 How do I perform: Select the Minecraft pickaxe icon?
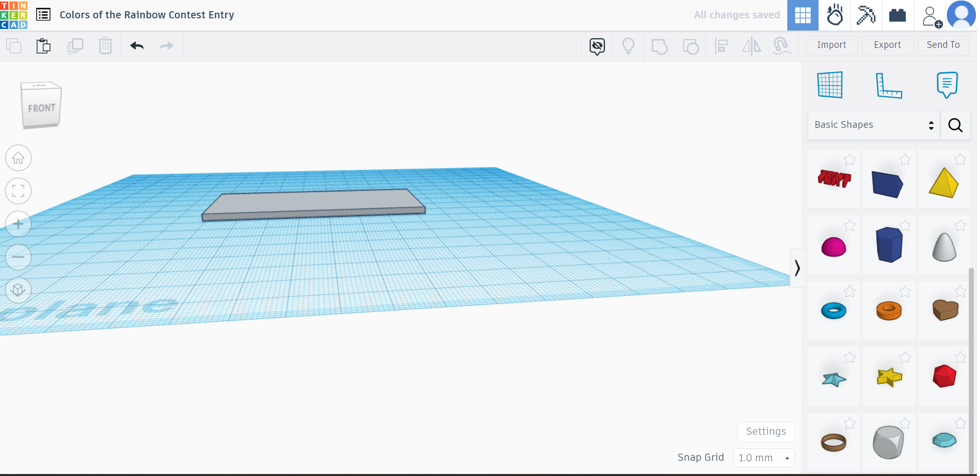[x=866, y=15]
